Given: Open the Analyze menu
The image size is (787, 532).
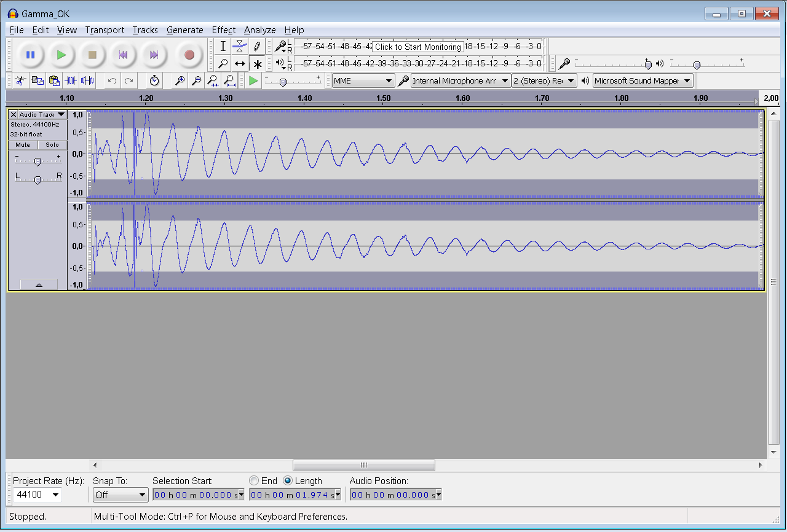Looking at the screenshot, I should coord(260,30).
